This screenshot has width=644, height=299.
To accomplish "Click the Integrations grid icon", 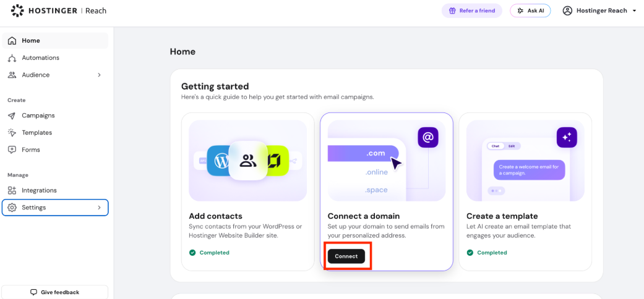I will 12,190.
